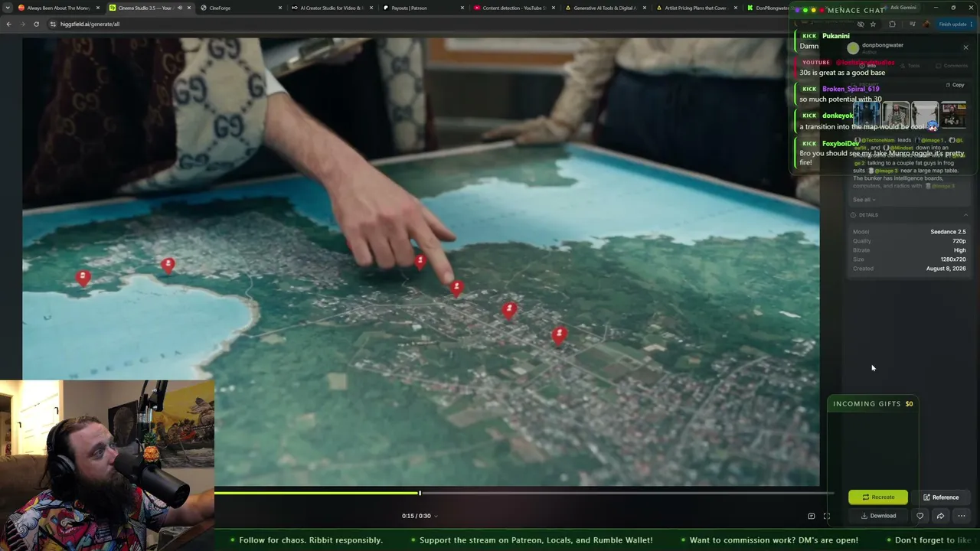Reload the higgsfield.ai page

coord(36,24)
